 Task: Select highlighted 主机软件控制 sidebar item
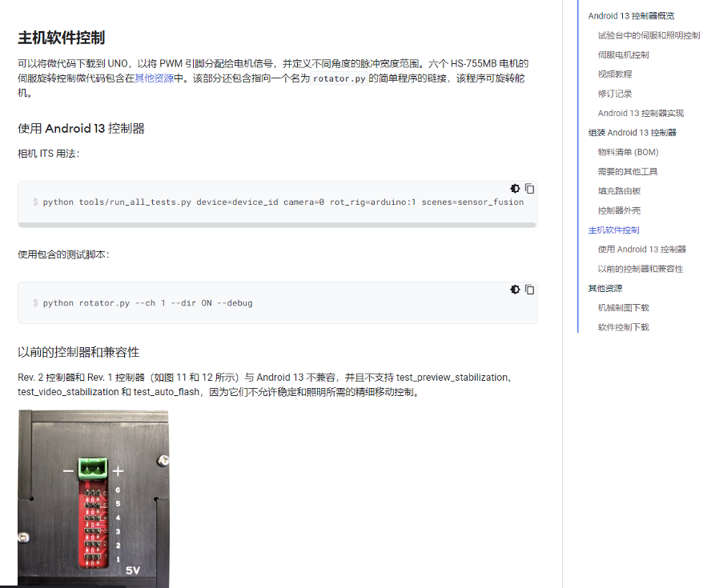point(613,230)
